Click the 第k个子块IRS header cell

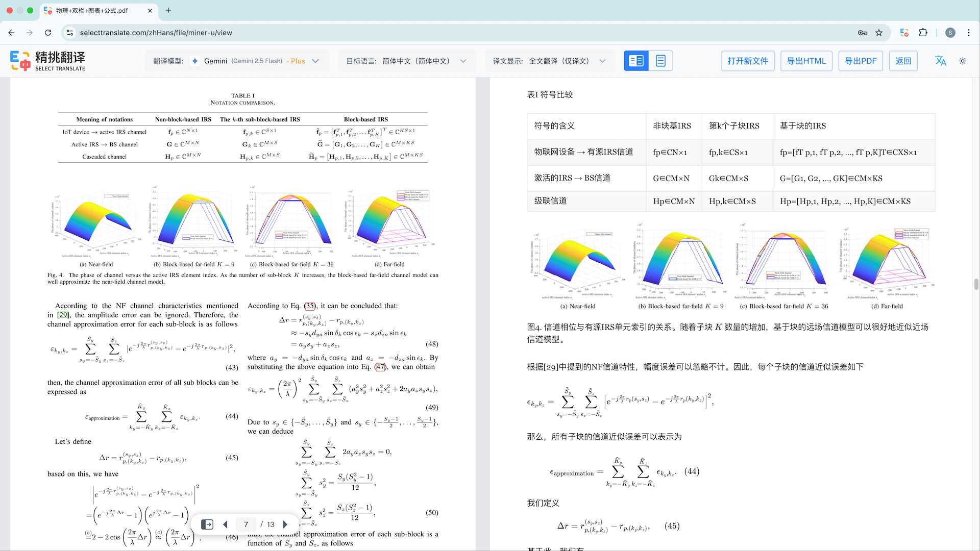(x=737, y=126)
